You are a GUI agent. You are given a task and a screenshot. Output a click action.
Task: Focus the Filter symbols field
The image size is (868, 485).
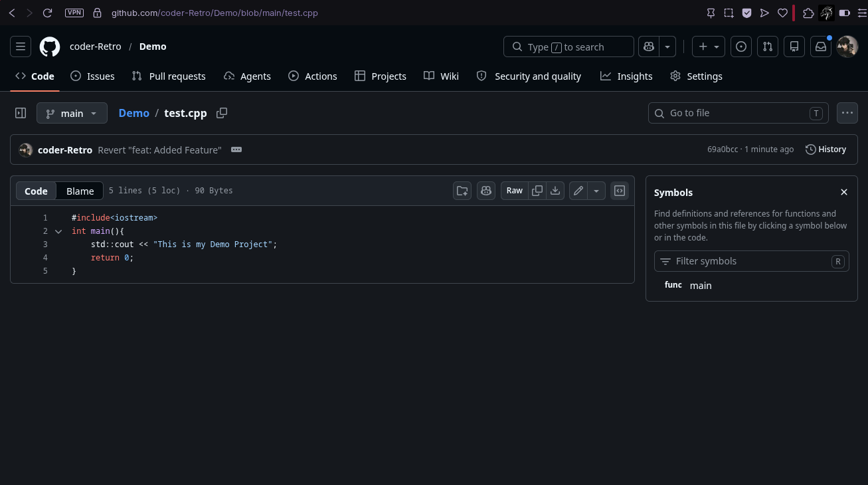pyautogui.click(x=751, y=261)
